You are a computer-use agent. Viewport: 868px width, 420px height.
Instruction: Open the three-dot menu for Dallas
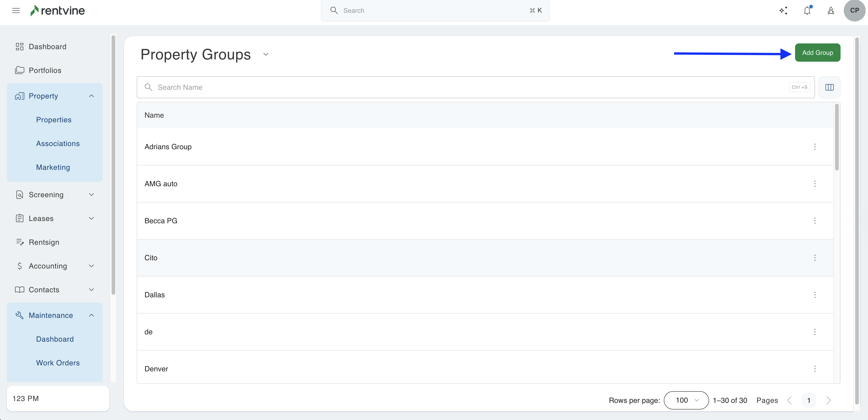[x=815, y=295]
